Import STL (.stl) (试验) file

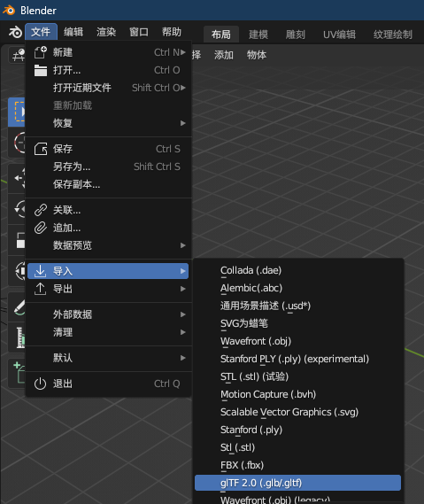297,376
